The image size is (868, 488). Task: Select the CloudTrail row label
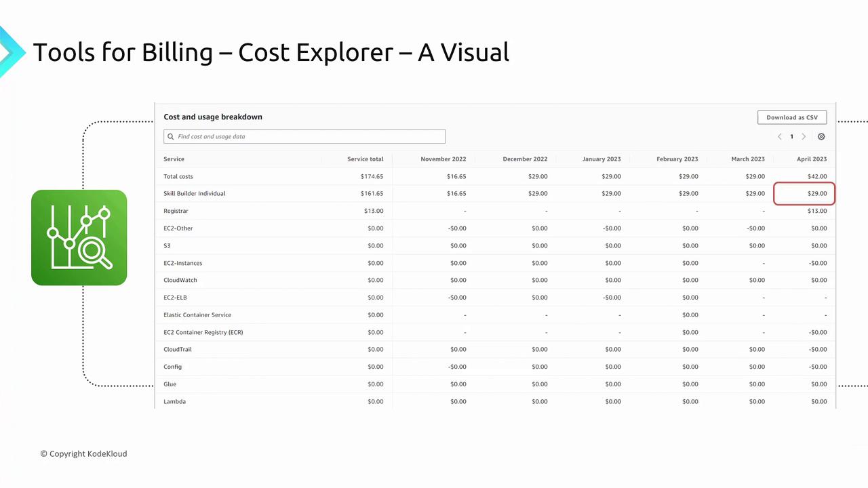(178, 349)
